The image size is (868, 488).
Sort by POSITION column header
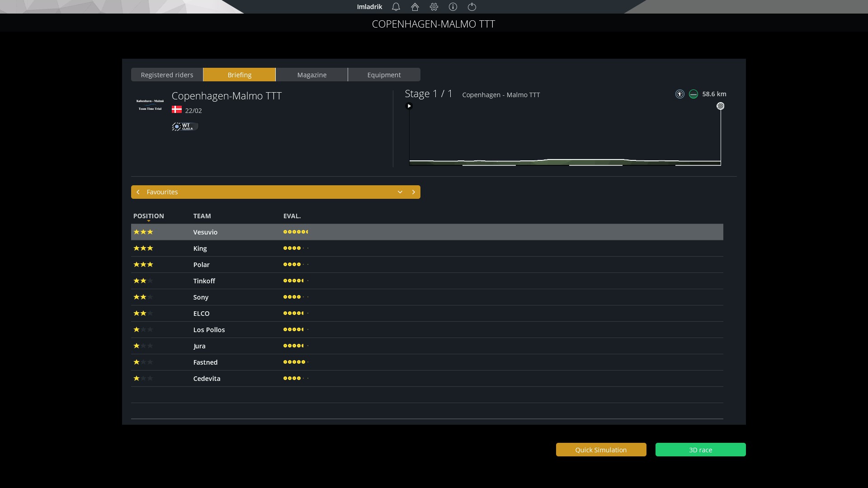pos(148,216)
